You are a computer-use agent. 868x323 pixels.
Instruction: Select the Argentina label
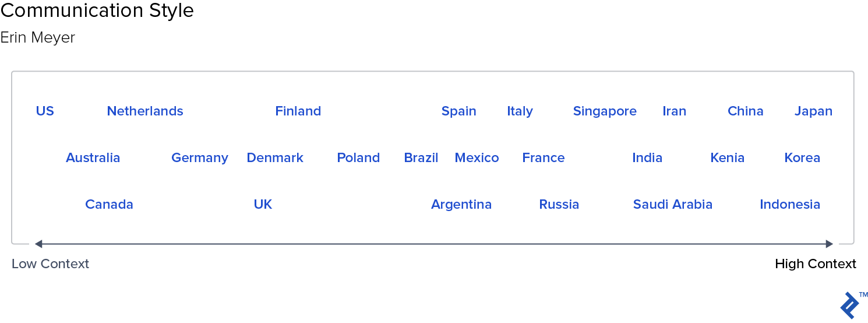461,205
